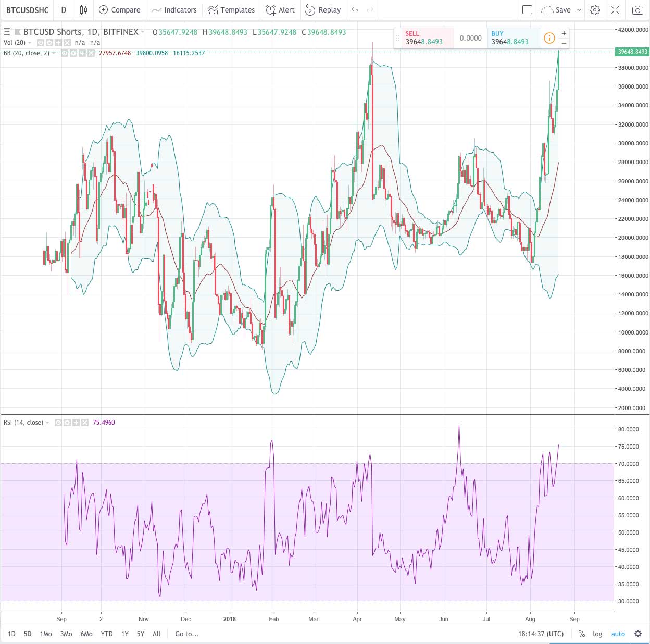650x644 pixels.
Task: Click the Compare icon to add a symbol
Action: pyautogui.click(x=120, y=9)
